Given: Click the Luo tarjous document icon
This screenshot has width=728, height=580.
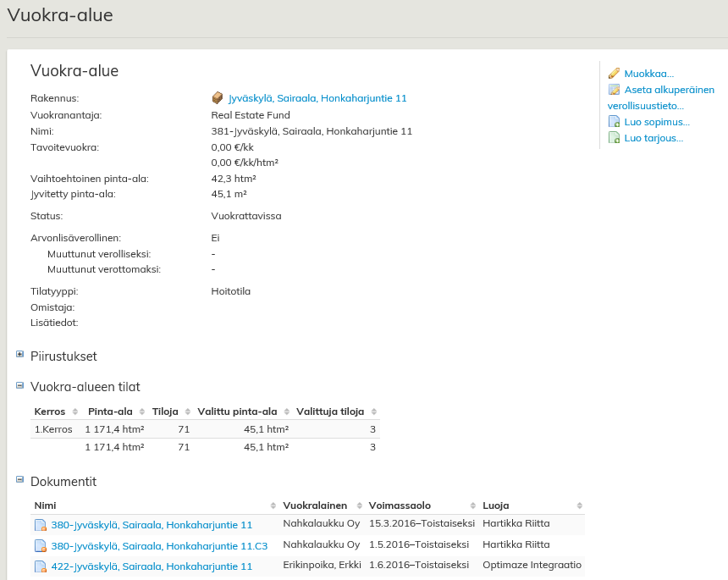Looking at the screenshot, I should pos(614,138).
